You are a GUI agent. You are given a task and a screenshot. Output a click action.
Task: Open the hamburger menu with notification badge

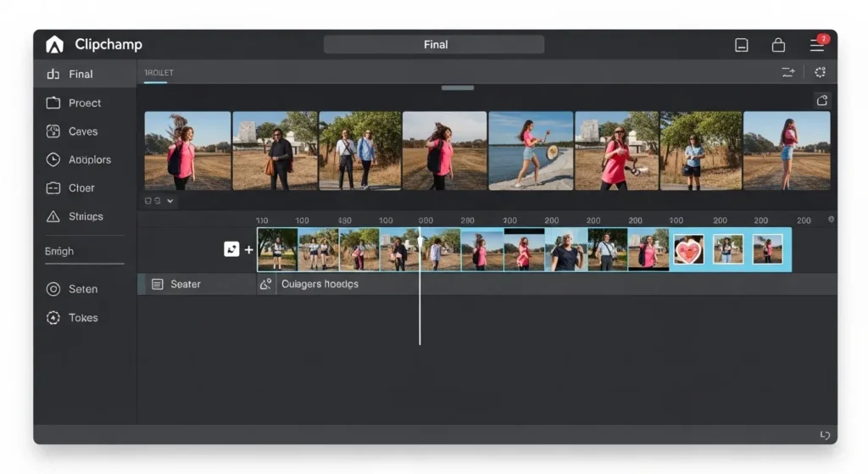click(816, 45)
